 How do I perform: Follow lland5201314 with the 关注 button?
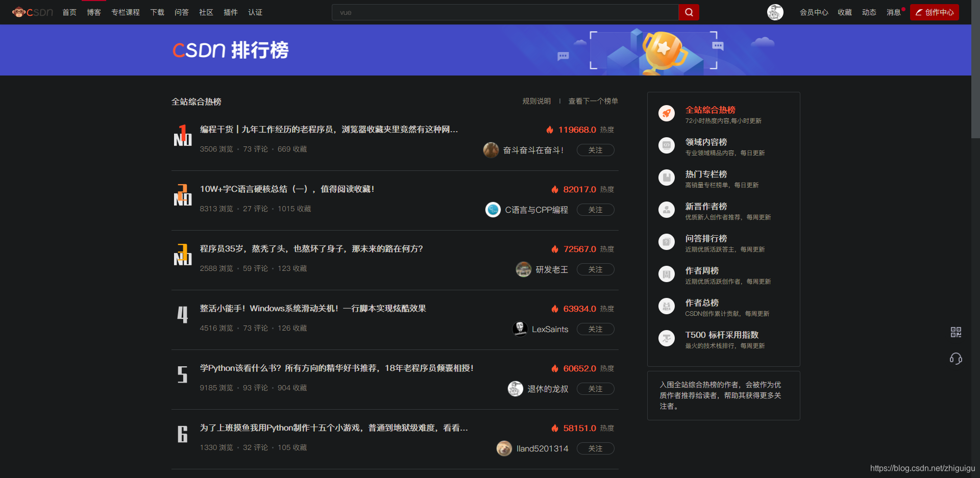(x=596, y=448)
